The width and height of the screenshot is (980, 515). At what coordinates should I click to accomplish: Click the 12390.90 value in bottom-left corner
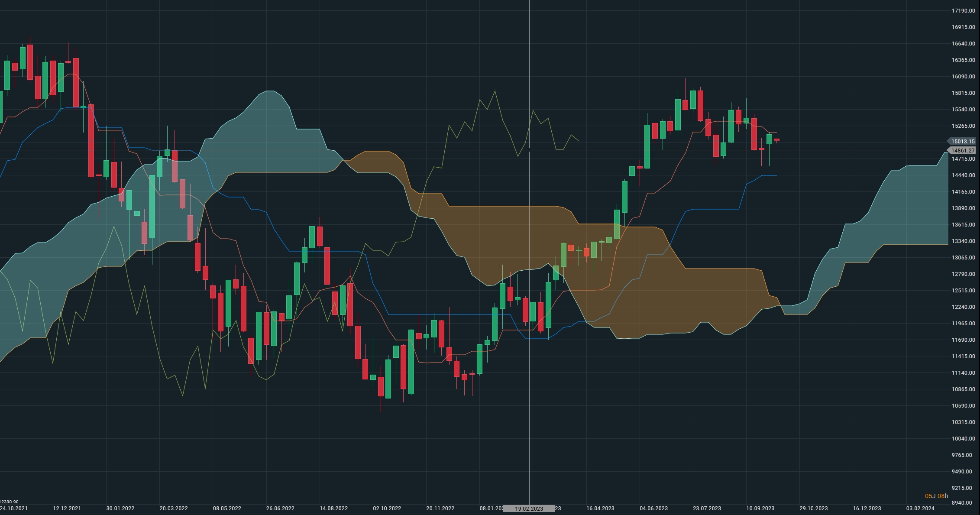click(10, 502)
